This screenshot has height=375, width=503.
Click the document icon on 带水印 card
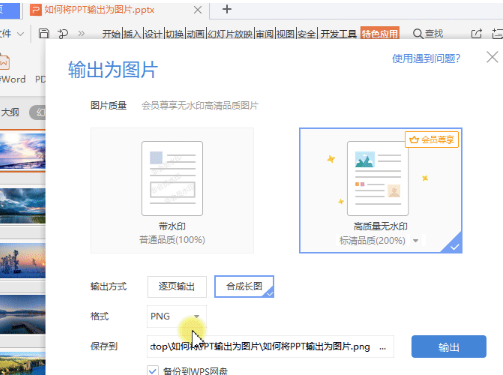coord(172,178)
